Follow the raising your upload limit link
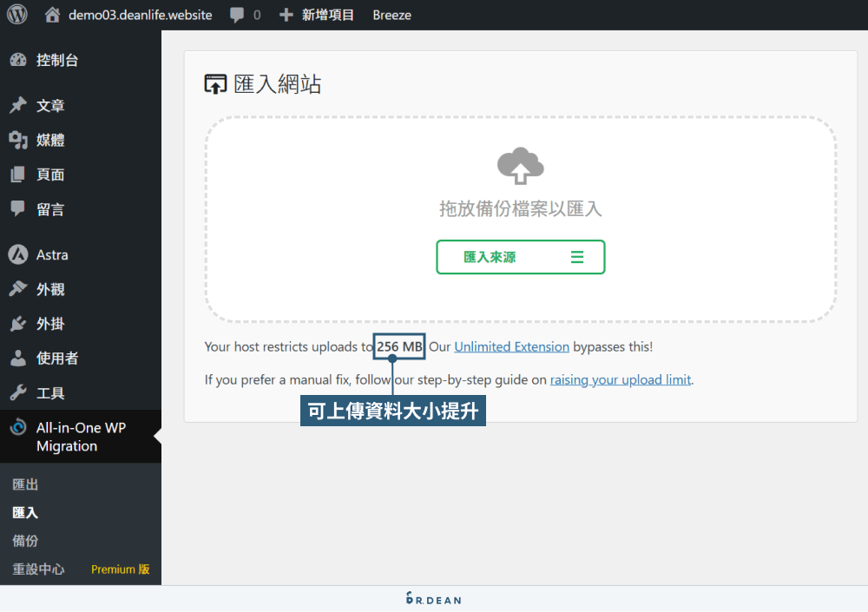Screen dimensions: 868x612 click(620, 379)
